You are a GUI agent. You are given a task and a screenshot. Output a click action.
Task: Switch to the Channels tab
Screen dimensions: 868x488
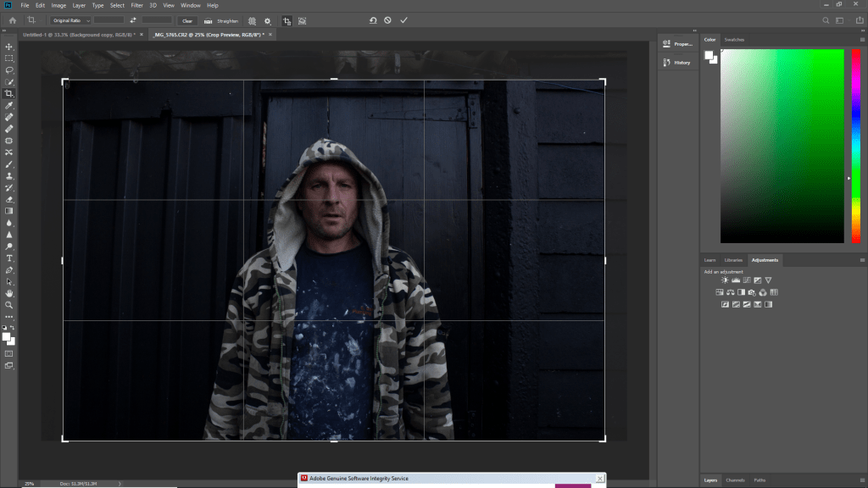click(x=734, y=480)
